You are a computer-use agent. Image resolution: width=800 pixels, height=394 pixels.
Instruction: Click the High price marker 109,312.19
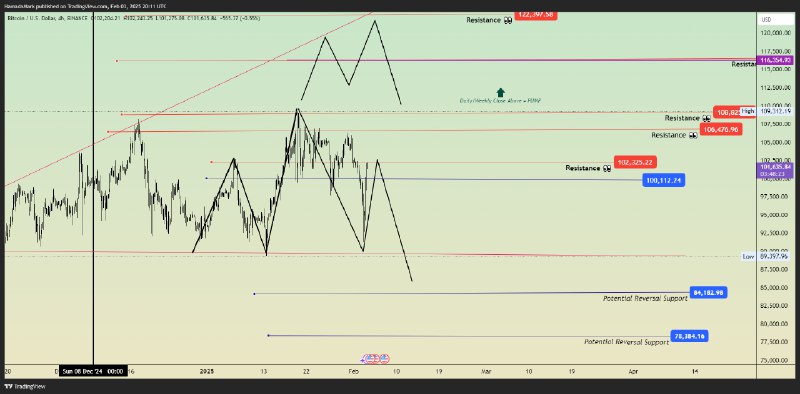(768, 111)
